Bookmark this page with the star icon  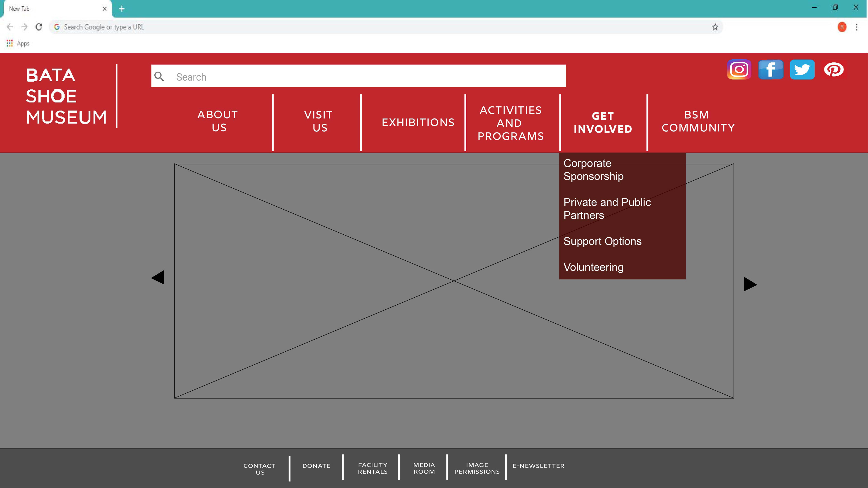click(x=715, y=27)
